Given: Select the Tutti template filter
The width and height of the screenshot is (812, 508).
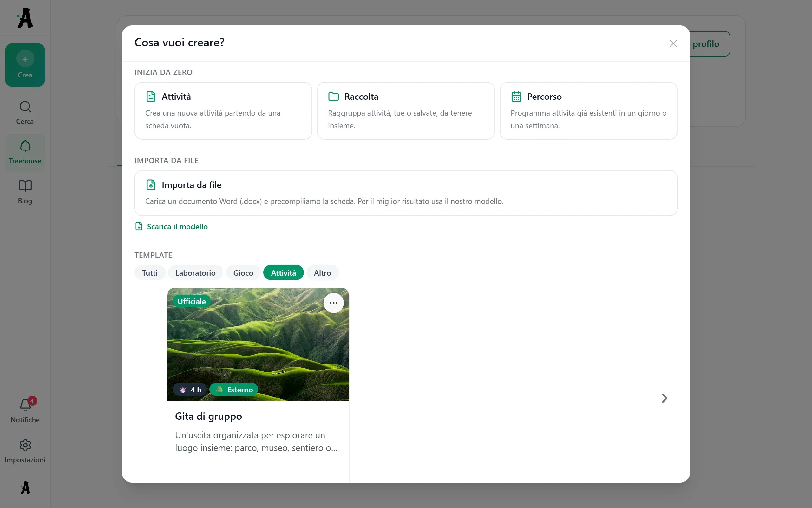Looking at the screenshot, I should (x=150, y=272).
